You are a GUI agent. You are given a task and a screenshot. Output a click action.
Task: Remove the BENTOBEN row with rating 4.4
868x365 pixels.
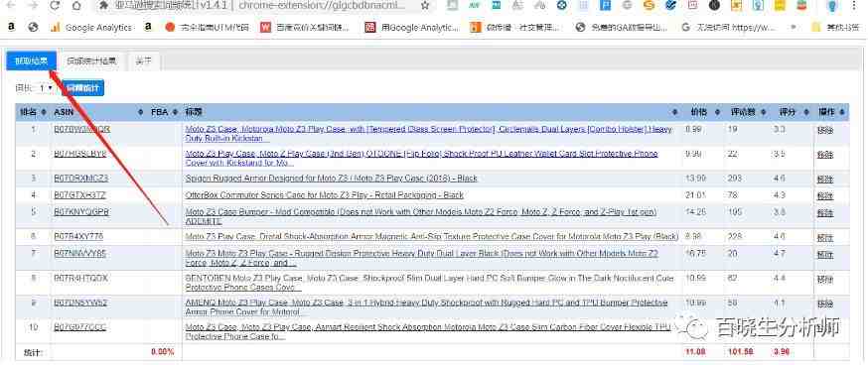click(825, 279)
